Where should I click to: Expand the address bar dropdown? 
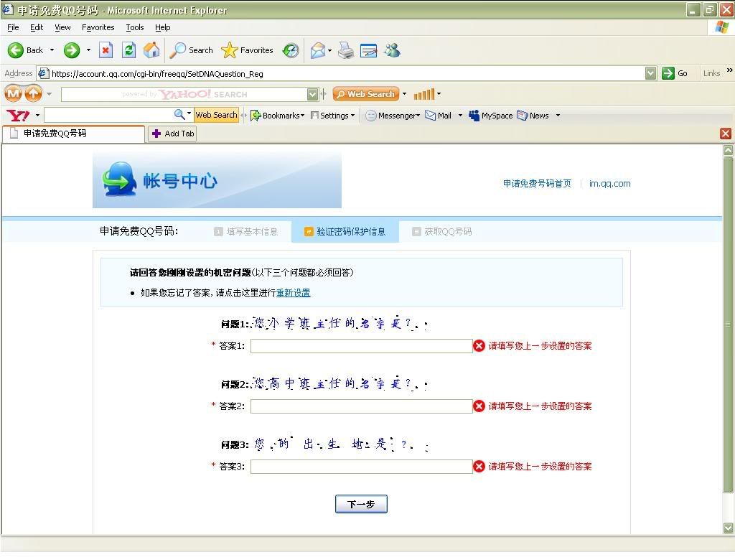coord(650,73)
